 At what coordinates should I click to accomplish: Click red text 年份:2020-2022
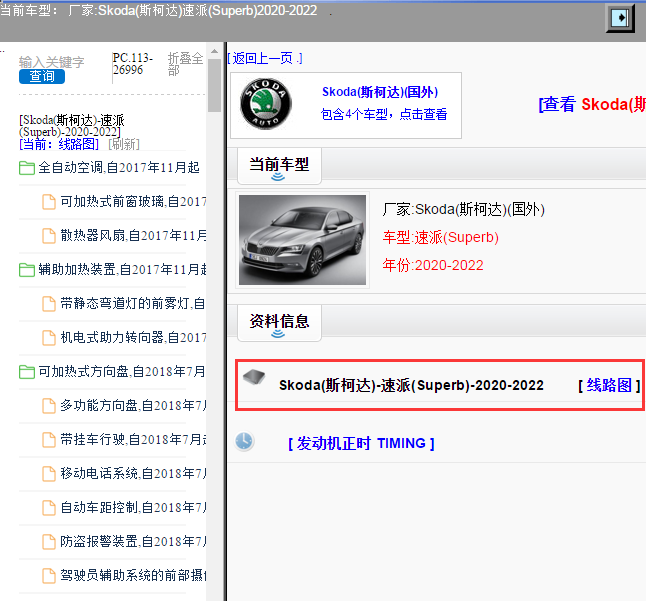(x=433, y=265)
